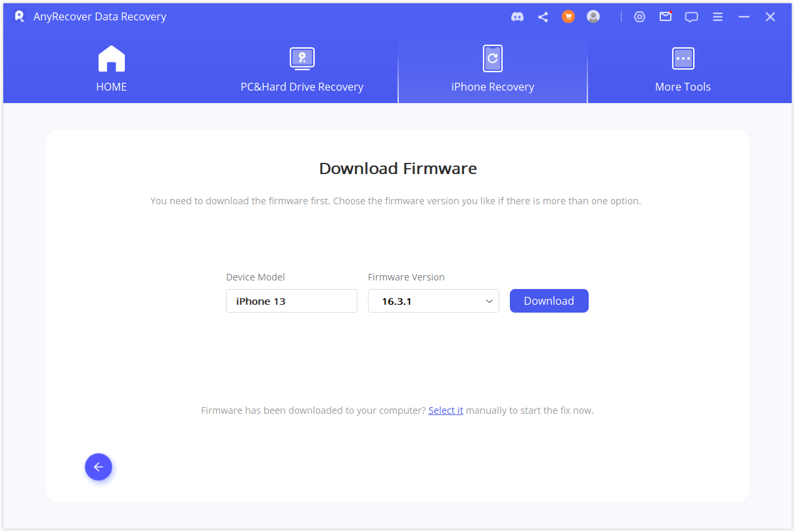This screenshot has height=532, width=795.
Task: Open the feedback chat bubble icon
Action: [691, 16]
